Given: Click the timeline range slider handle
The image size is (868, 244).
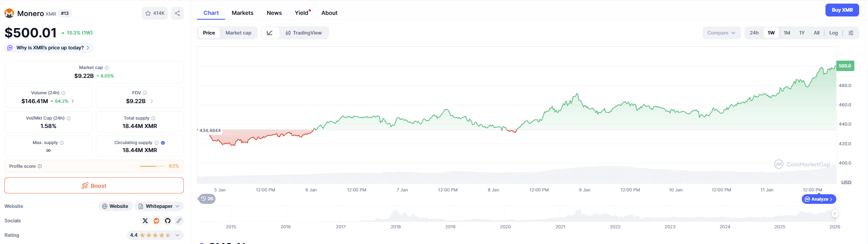Looking at the screenshot, I should click(835, 213).
